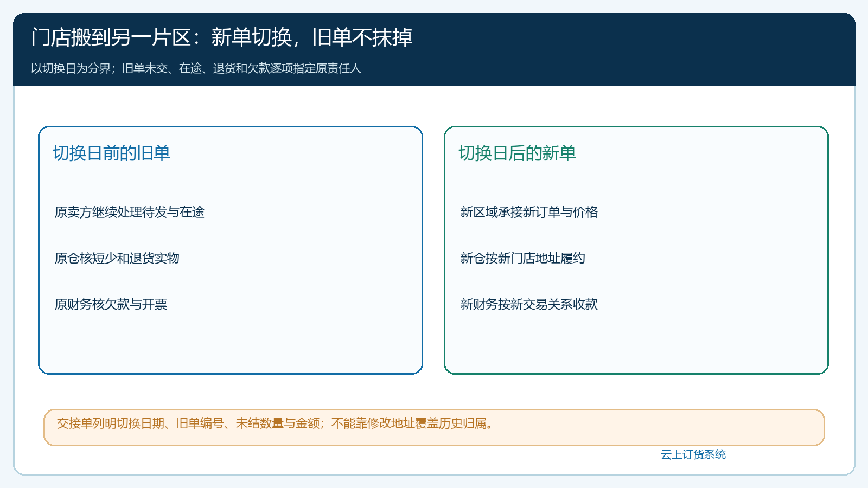Select the line 新财务按新交易关系收款
Screen dimensions: 868x488
(529, 304)
